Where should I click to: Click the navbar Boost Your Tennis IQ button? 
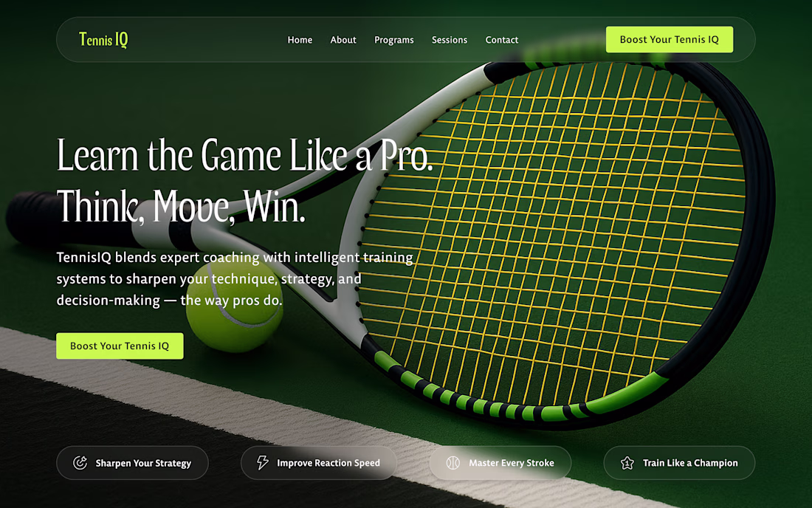[x=670, y=39]
